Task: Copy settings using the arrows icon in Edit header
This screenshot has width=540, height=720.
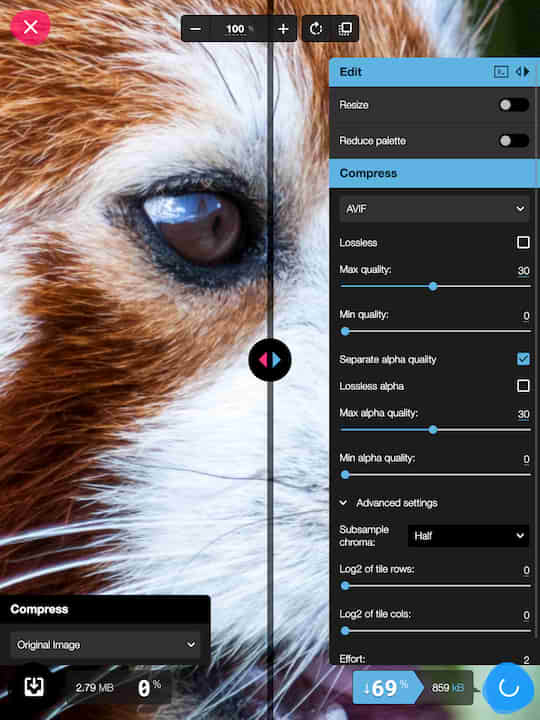Action: 523,72
